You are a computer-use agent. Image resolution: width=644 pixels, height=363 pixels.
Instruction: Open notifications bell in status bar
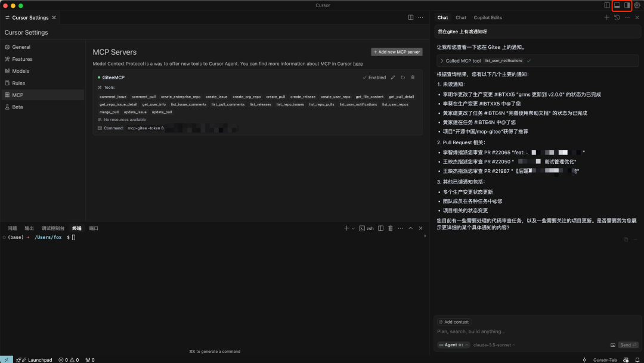click(x=637, y=360)
